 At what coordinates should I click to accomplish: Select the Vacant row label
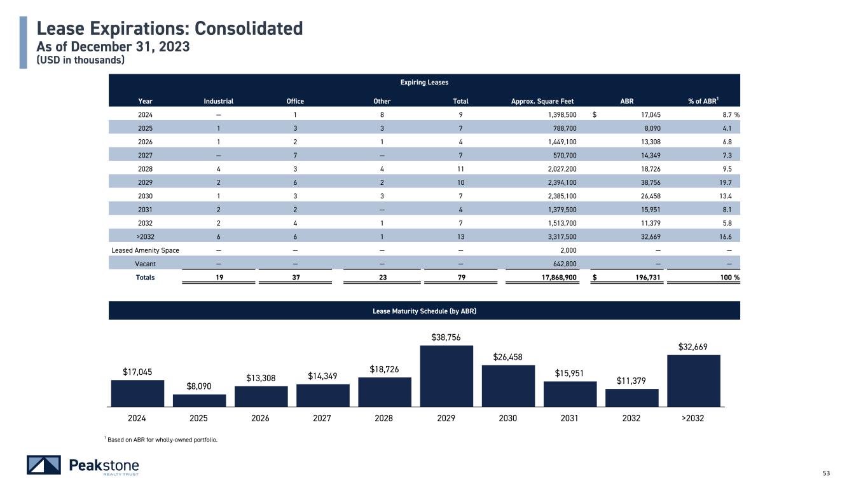coord(145,264)
